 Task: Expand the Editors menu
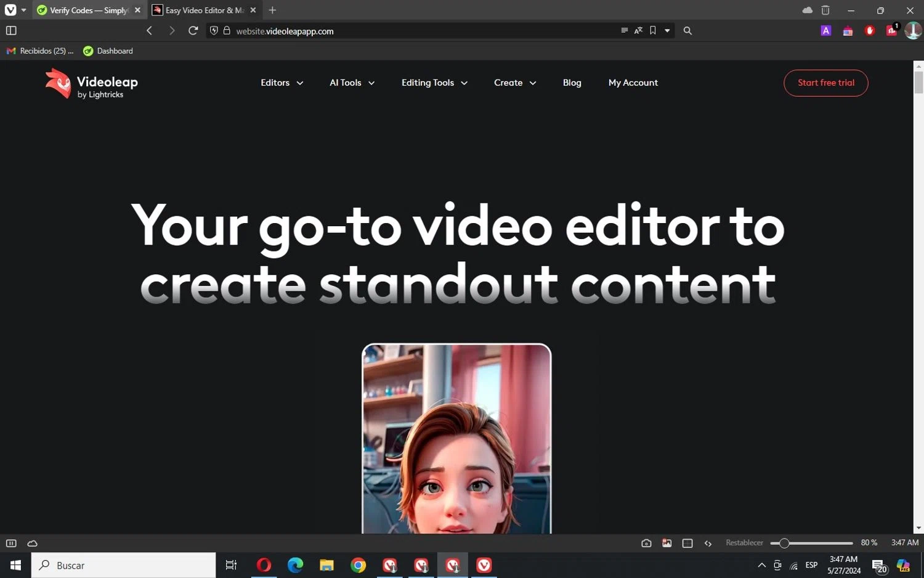282,83
